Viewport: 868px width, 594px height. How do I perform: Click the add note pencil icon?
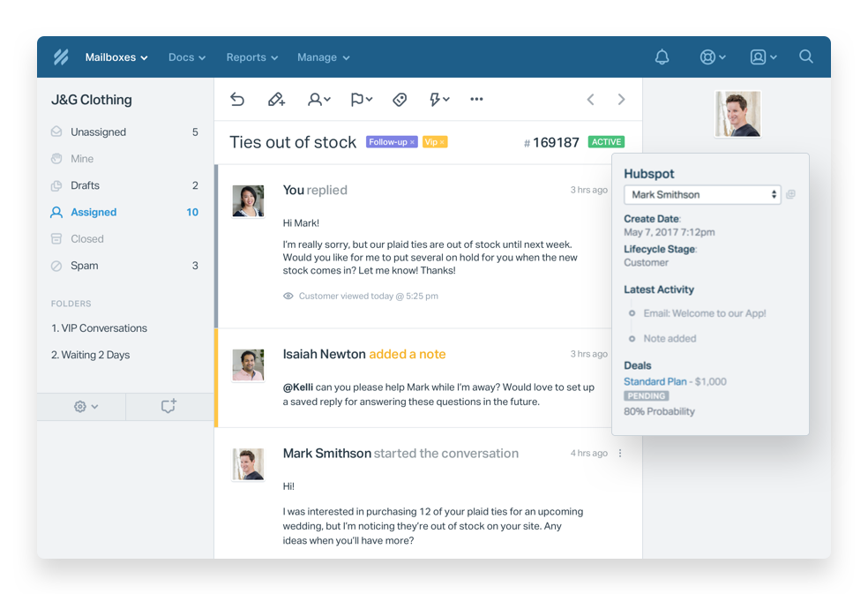(276, 100)
